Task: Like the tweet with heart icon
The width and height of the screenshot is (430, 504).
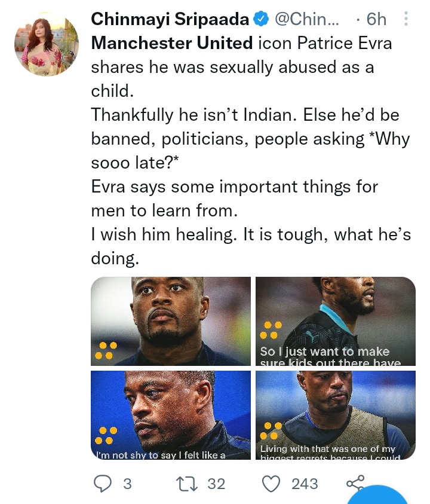Action: pos(271,484)
